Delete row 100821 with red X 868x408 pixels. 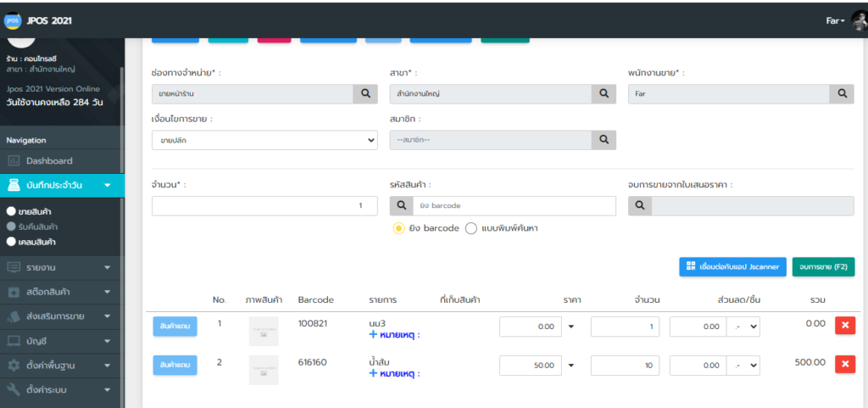(x=845, y=326)
